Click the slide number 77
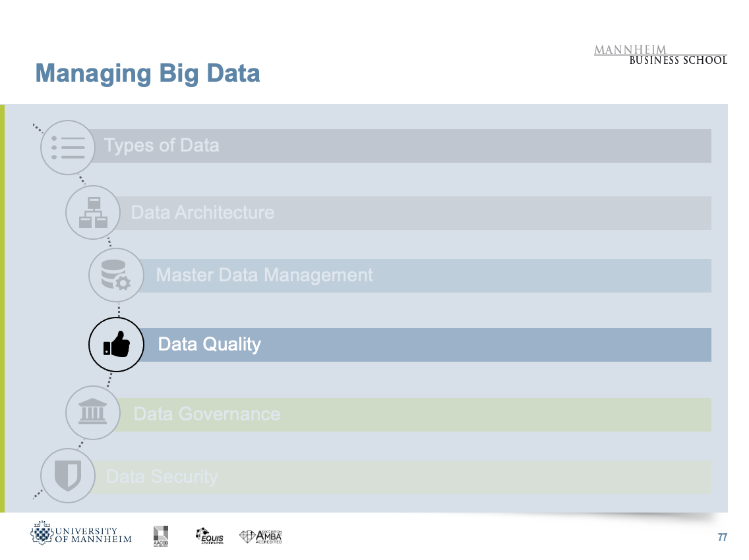This screenshot has width=749, height=560. (x=722, y=538)
